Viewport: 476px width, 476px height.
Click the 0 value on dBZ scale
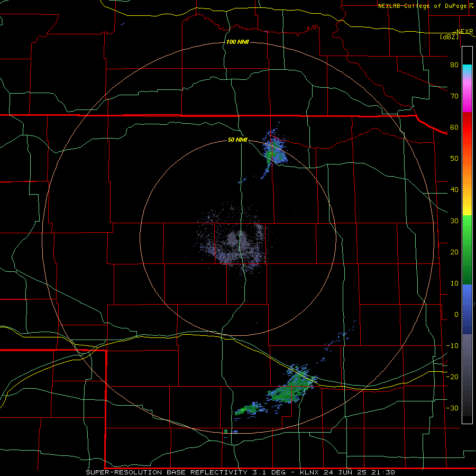(456, 315)
